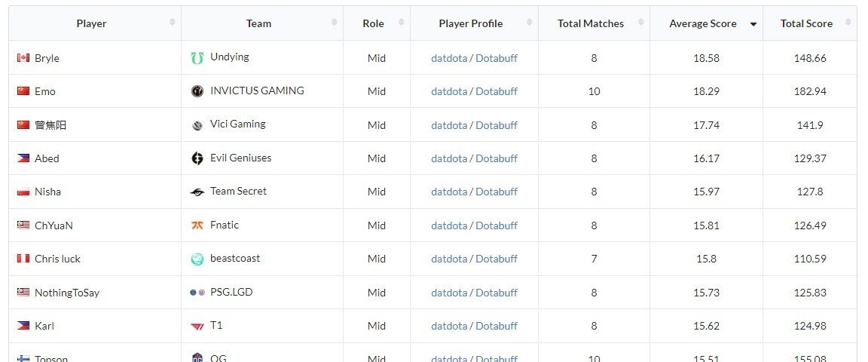Open Bryle's datdota profile link
The width and height of the screenshot is (868, 362).
click(449, 57)
